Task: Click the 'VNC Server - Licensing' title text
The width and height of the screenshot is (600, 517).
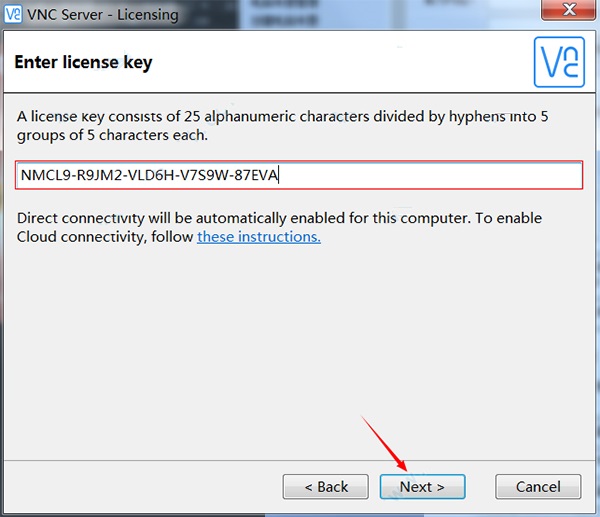Action: coord(106,15)
